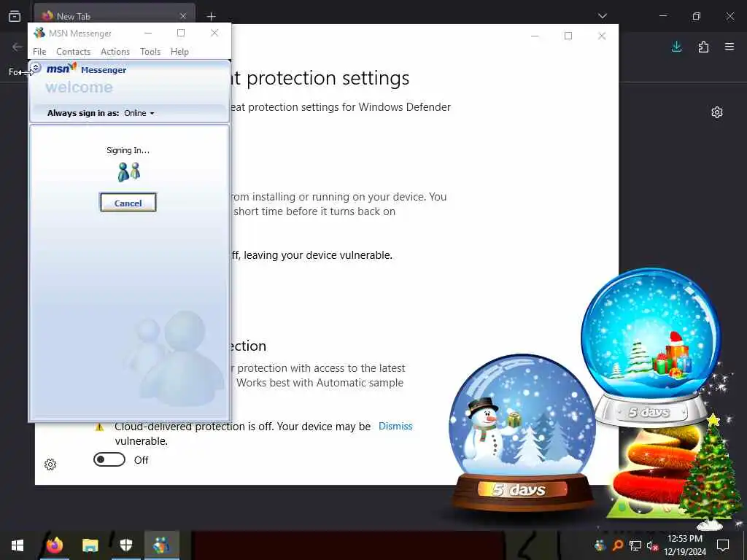Open a new browser tab with plus
The width and height of the screenshot is (747, 560).
tap(211, 16)
